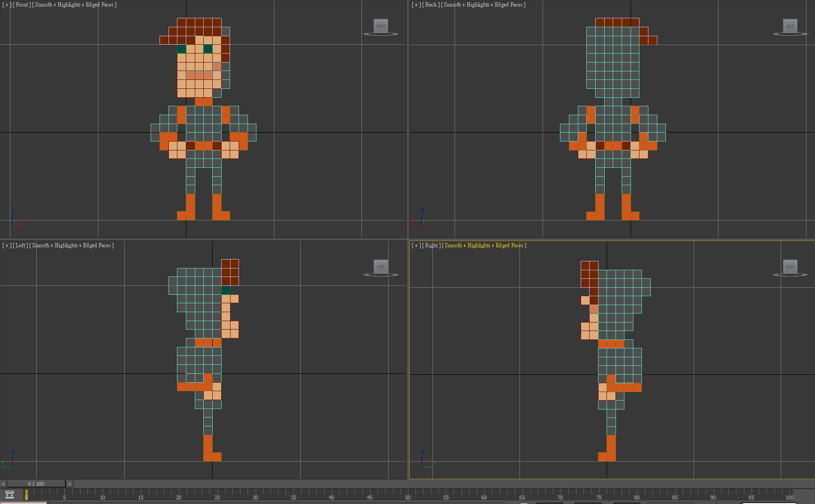Open the [+] menu of the Back viewport
Viewport: 815px width, 504px height.
click(416, 5)
